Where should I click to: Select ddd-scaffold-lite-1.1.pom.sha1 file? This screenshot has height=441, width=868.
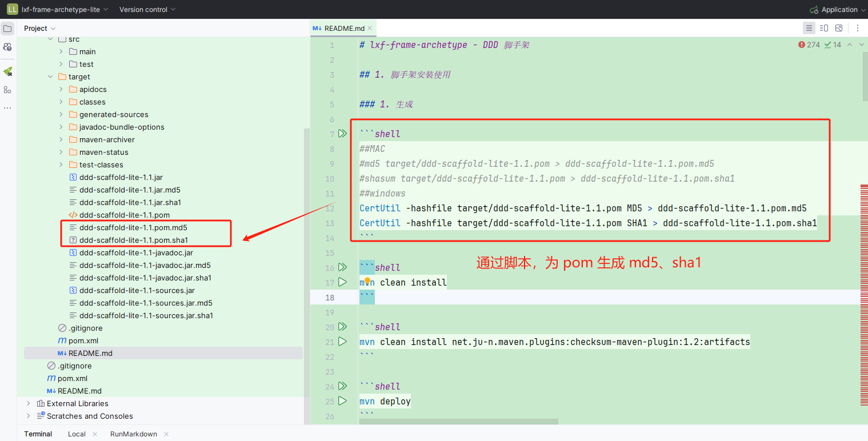click(x=128, y=240)
